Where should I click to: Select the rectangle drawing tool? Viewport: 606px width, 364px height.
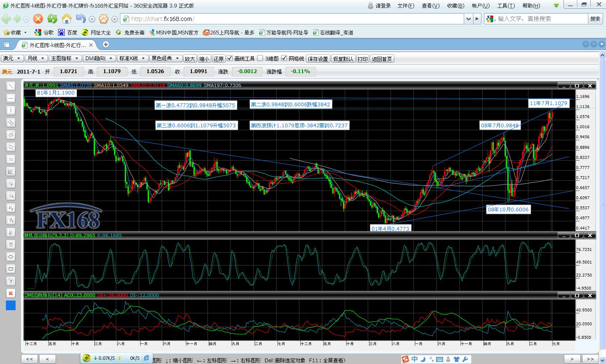tap(11, 269)
